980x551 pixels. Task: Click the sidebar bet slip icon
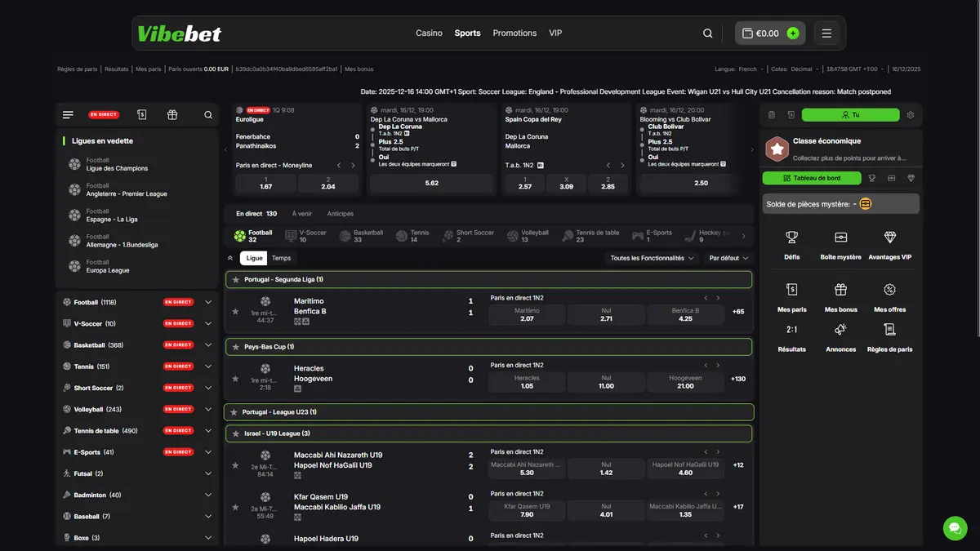pyautogui.click(x=142, y=115)
